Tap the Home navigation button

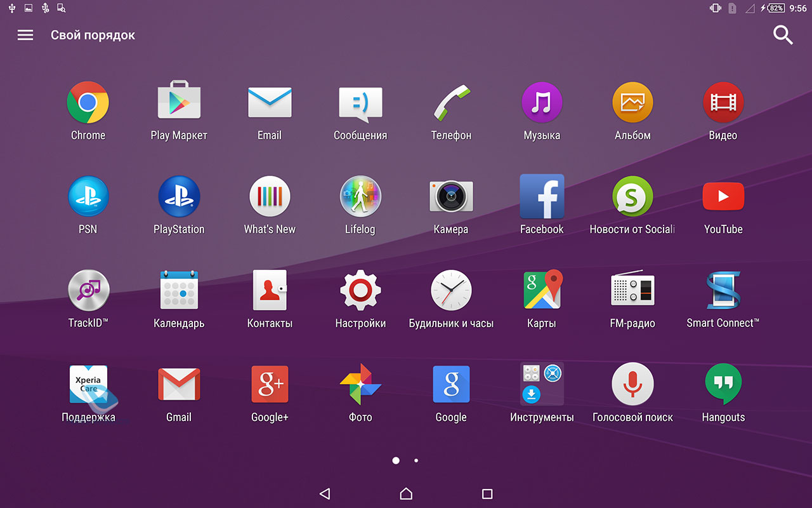coord(406,493)
